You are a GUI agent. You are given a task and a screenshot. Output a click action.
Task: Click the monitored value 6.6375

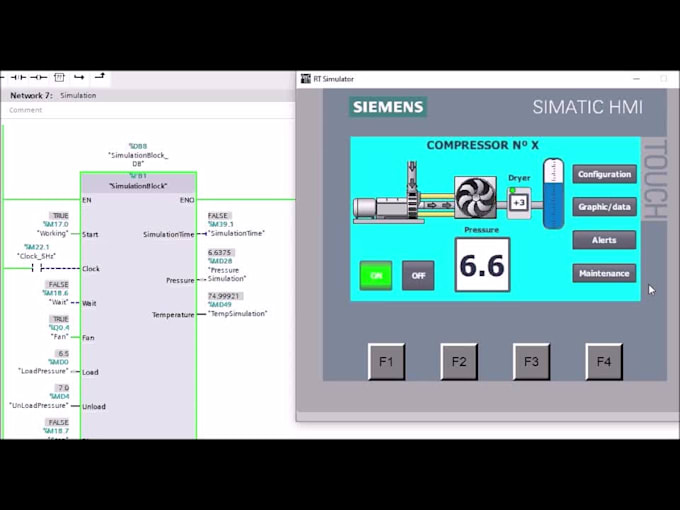tap(221, 252)
